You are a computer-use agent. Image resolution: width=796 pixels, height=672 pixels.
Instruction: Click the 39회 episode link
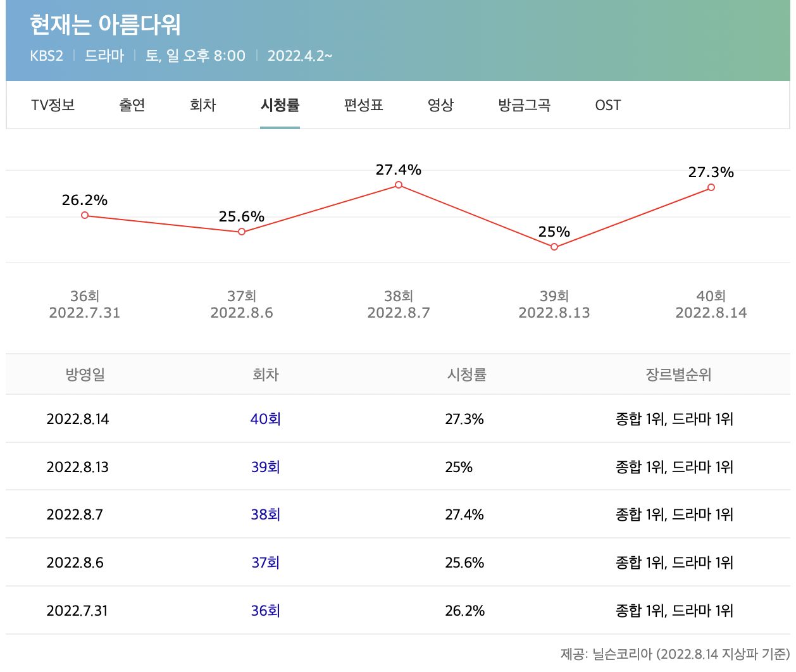264,466
